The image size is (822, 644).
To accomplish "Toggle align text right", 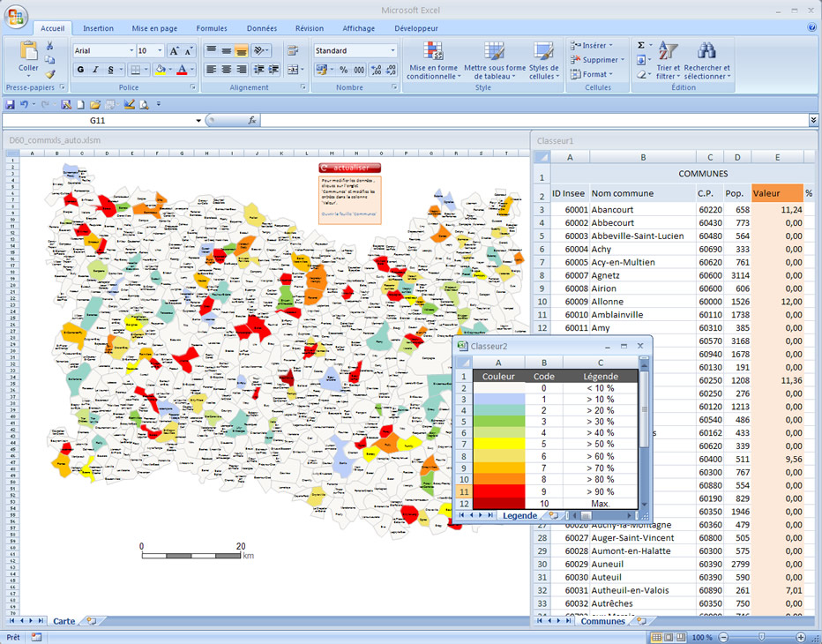I will 241,69.
